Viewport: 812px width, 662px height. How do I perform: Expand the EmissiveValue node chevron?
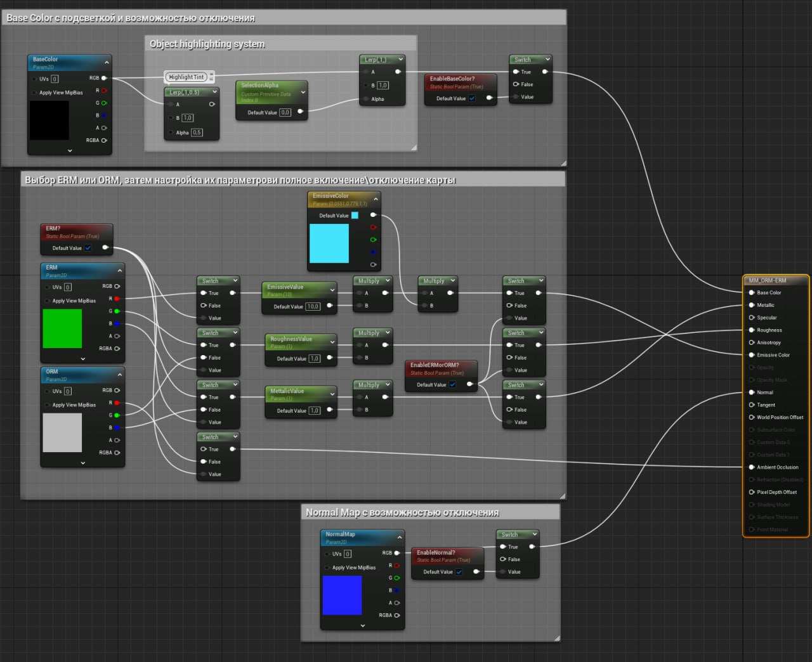point(332,290)
